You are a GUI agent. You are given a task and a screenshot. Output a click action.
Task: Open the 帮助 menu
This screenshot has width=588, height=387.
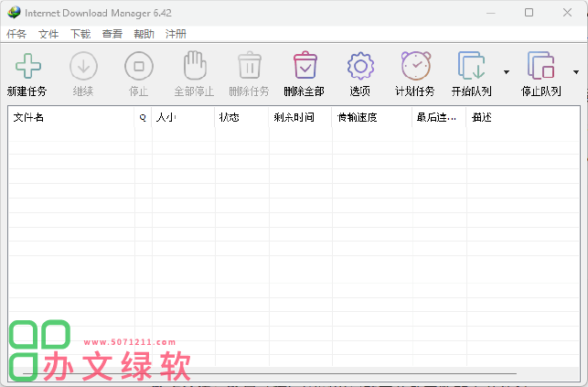point(144,34)
